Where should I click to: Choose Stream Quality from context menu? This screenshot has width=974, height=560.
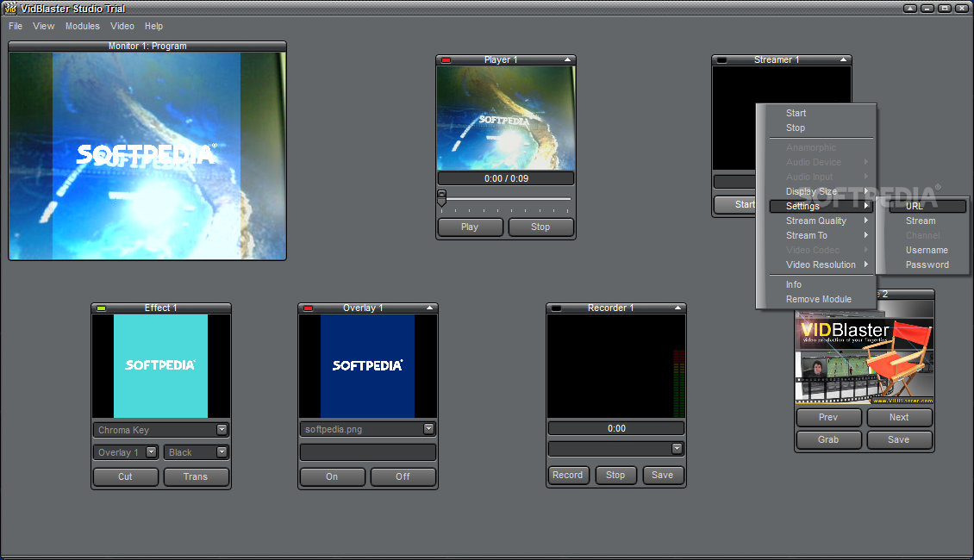point(815,221)
